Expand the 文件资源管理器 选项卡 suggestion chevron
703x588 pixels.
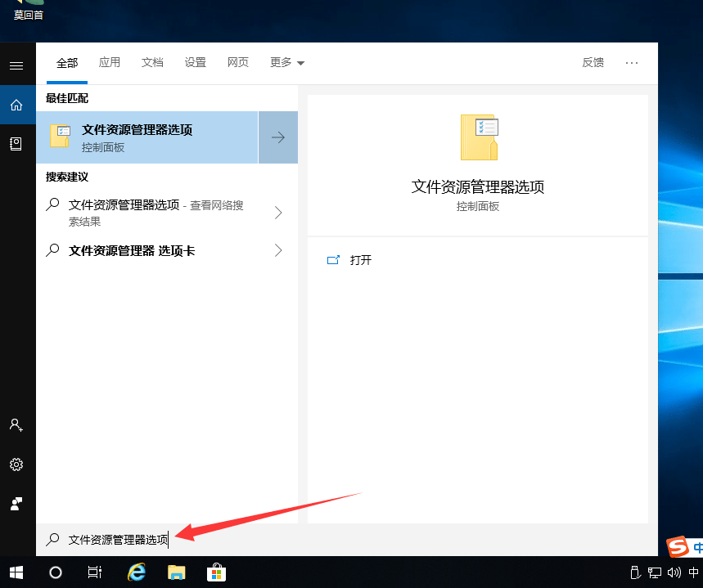point(278,250)
